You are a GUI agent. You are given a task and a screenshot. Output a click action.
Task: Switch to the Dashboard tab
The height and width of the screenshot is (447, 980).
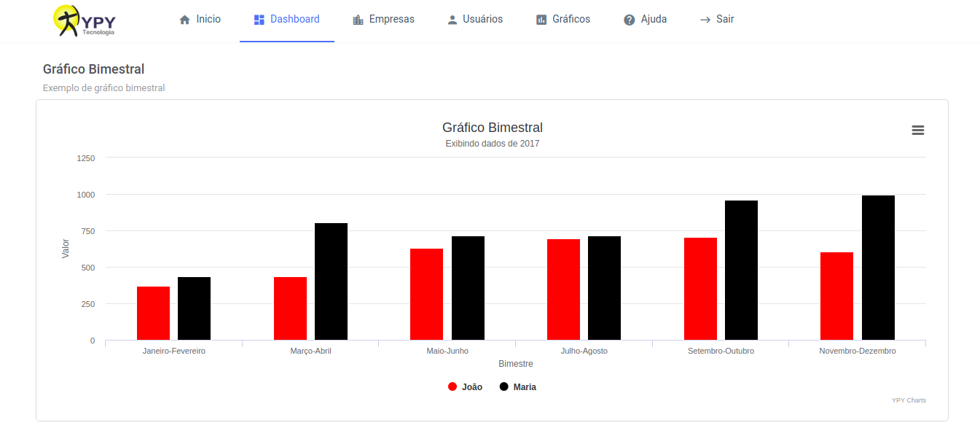click(x=287, y=20)
